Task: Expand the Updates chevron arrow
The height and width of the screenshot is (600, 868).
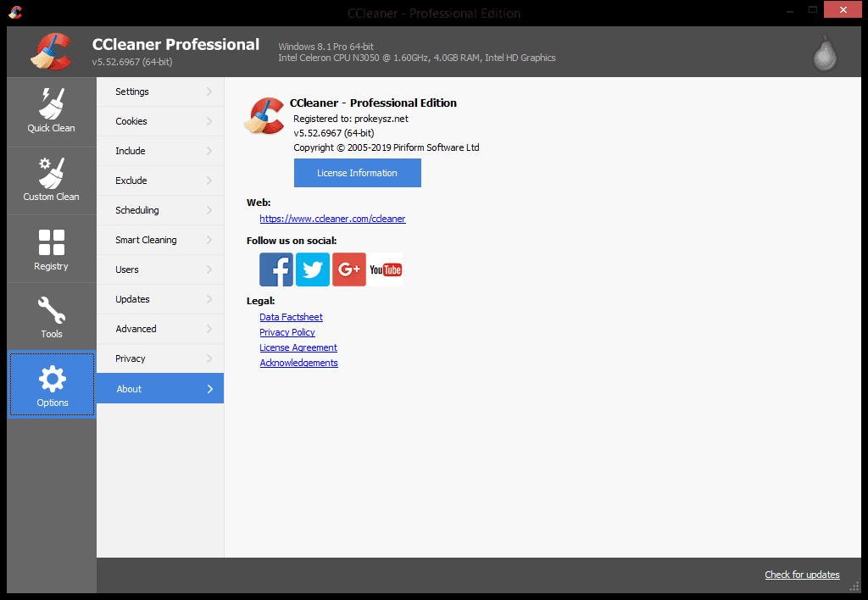Action: (x=209, y=299)
